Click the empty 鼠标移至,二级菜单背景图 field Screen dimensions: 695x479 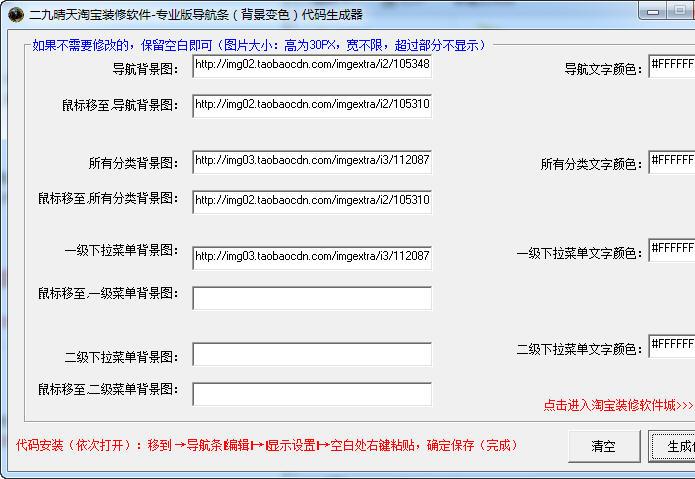(x=312, y=394)
